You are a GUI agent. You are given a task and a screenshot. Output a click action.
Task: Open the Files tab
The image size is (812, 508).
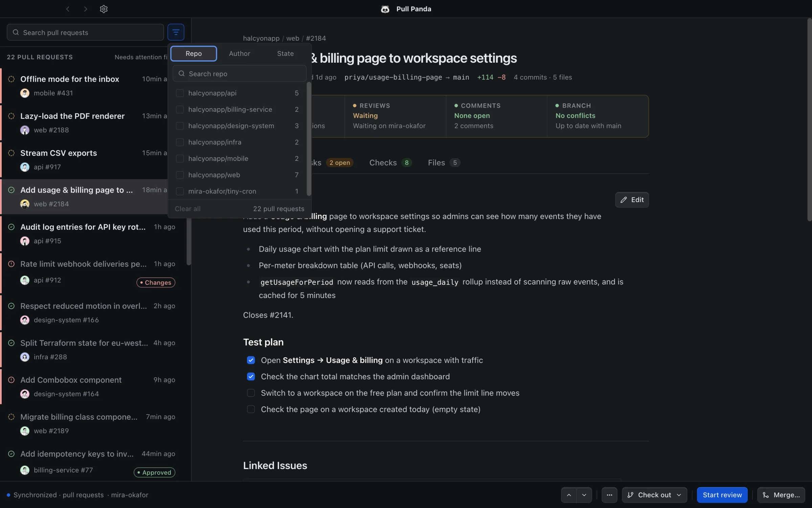click(444, 163)
